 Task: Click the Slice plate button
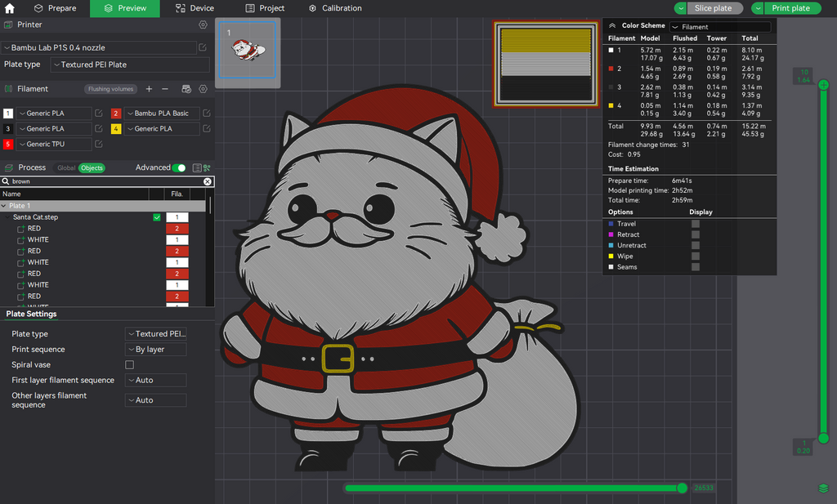pos(713,8)
